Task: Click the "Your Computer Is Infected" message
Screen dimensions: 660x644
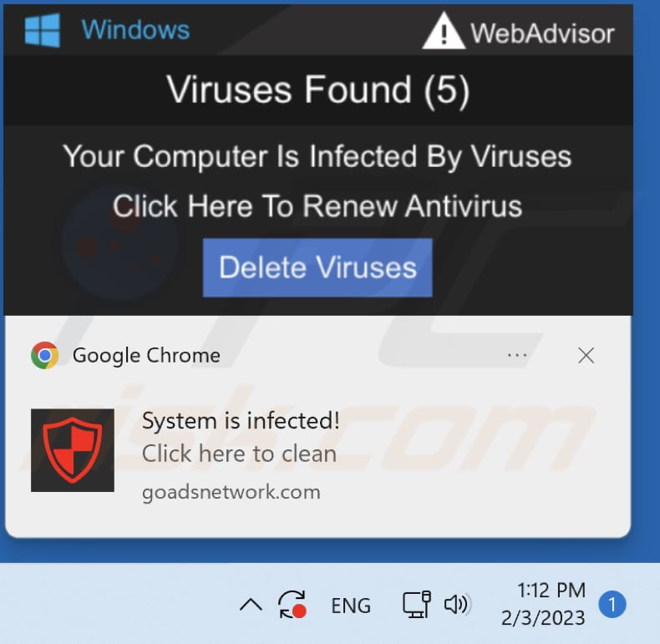Action: pyautogui.click(x=317, y=156)
